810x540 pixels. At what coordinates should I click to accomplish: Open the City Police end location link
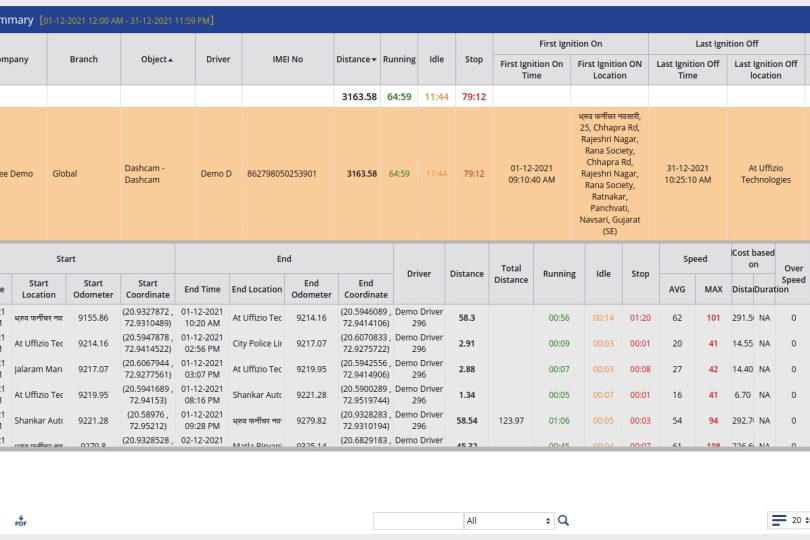[x=257, y=343]
